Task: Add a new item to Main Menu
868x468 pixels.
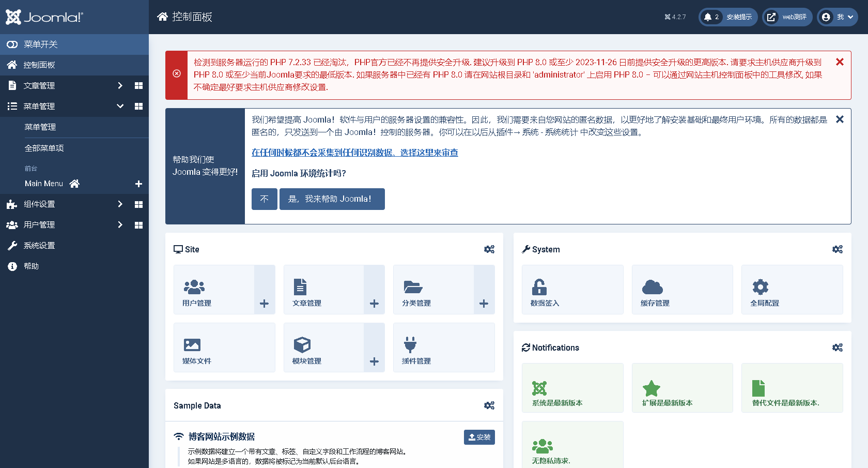Action: click(138, 184)
